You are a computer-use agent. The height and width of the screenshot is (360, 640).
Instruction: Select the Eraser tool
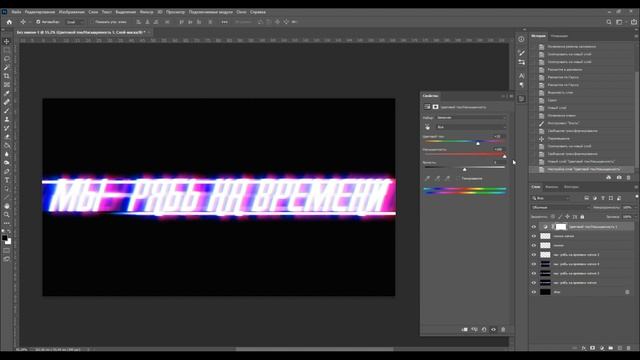(x=7, y=137)
